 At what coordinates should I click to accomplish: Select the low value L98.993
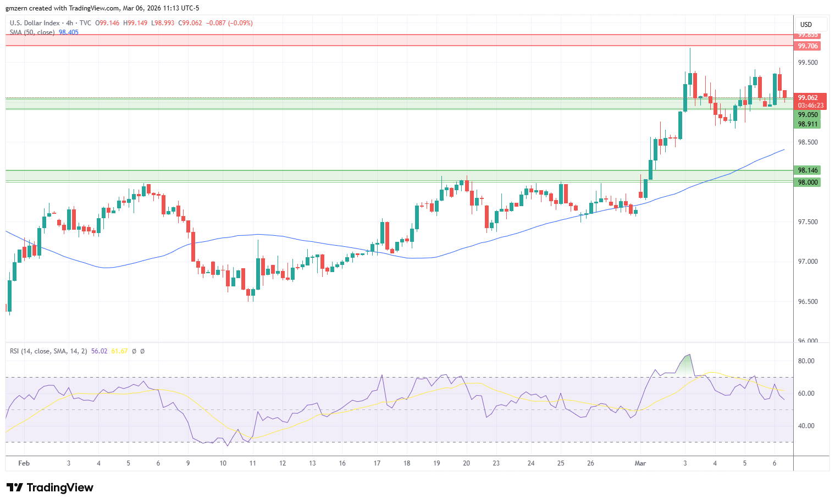(162, 23)
